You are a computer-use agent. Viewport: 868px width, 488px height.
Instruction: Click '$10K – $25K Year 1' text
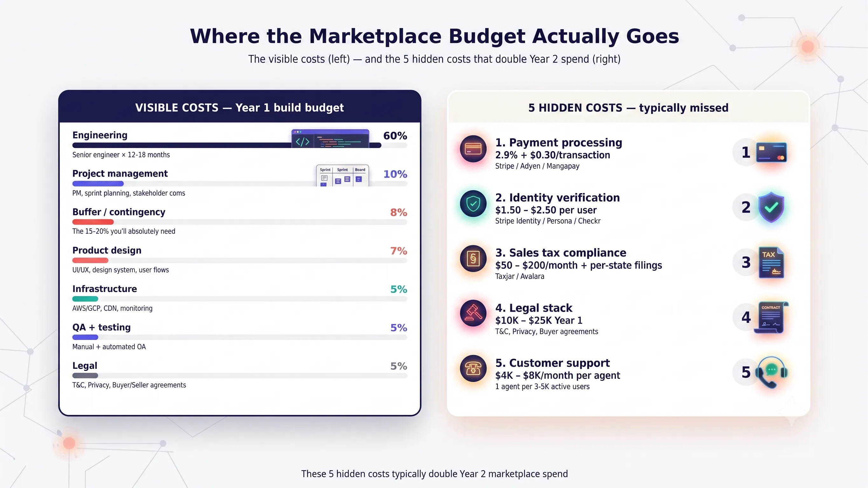[539, 320]
